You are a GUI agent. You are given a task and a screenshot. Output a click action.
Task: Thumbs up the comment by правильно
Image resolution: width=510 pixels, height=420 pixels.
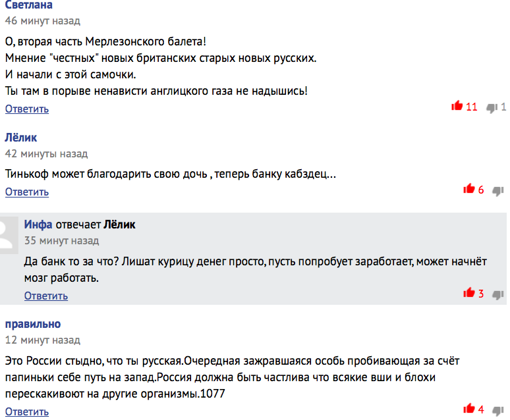coord(469,408)
